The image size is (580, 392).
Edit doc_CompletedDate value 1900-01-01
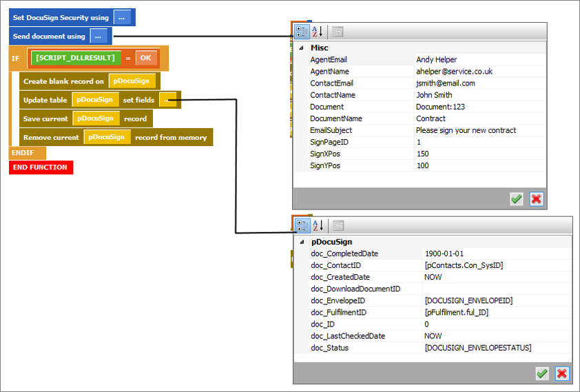[x=497, y=254]
